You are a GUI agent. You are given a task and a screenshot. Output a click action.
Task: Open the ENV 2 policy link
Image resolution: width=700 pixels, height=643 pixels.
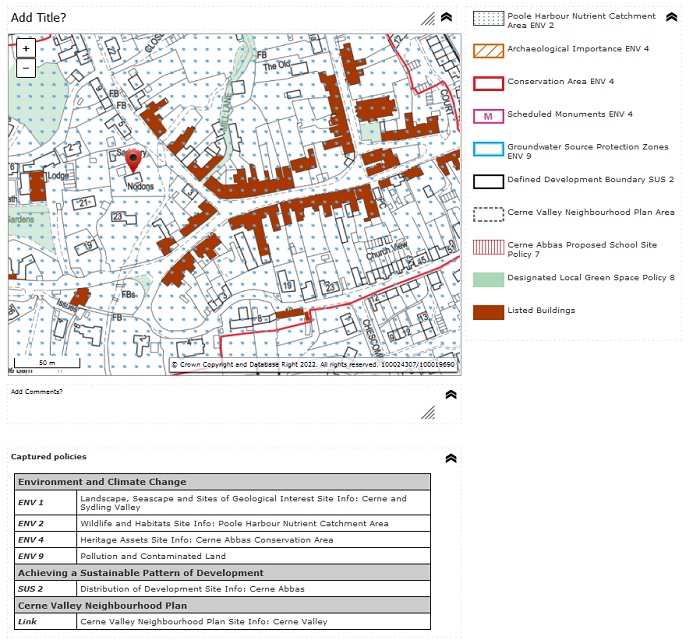(31, 523)
